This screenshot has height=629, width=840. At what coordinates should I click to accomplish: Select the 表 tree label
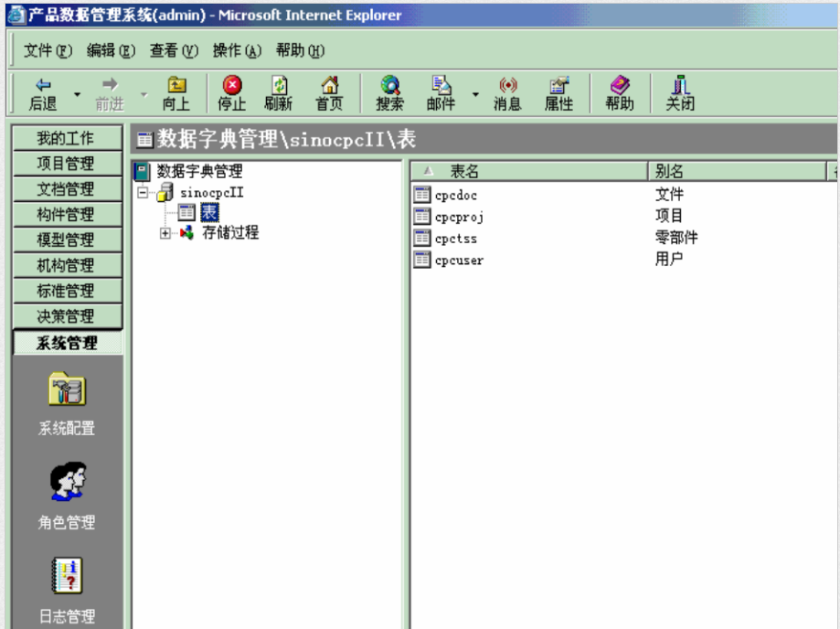click(209, 212)
